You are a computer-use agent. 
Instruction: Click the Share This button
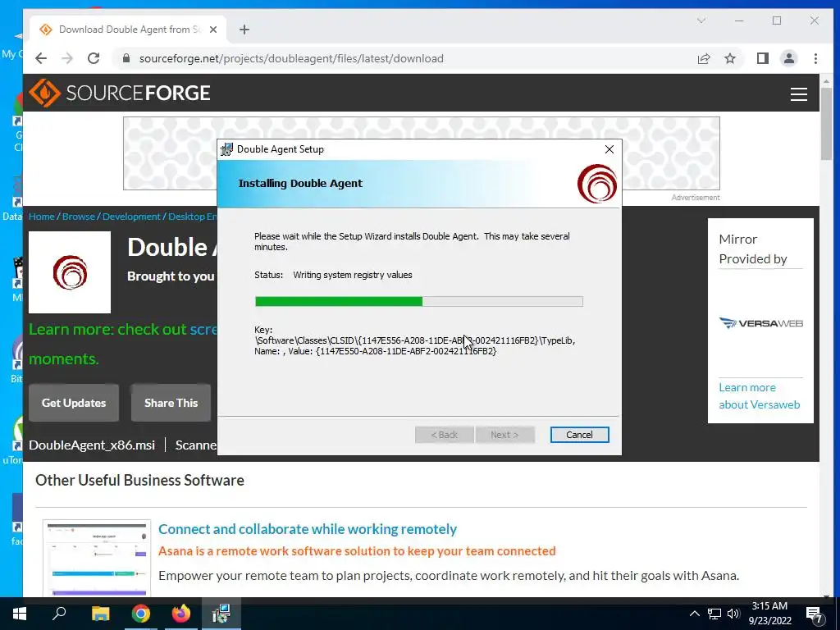171,403
